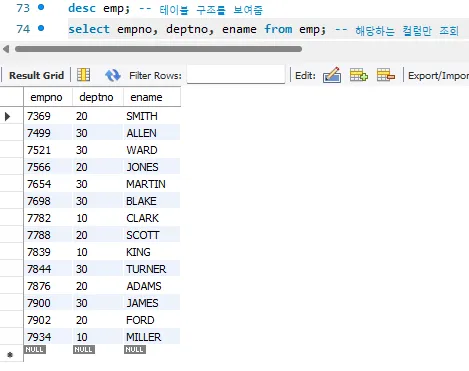Screen dimensions: 469x371
Task: Select the empno cell 7839
Action: [48, 252]
